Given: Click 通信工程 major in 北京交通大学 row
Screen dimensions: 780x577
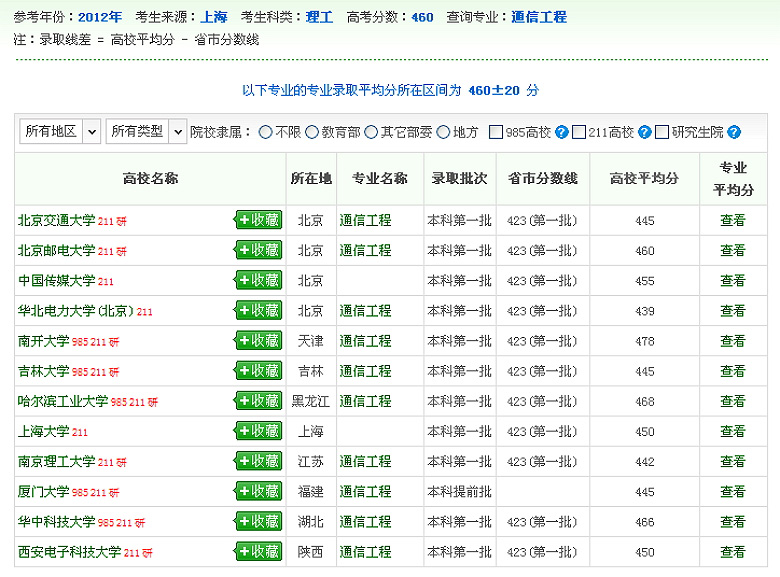Looking at the screenshot, I should 366,220.
